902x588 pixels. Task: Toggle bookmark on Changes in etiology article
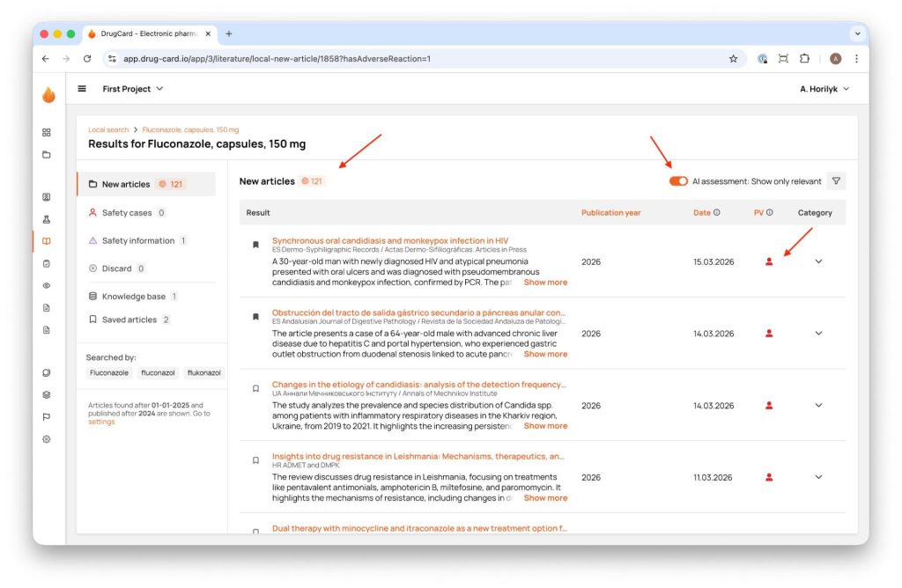(x=256, y=388)
